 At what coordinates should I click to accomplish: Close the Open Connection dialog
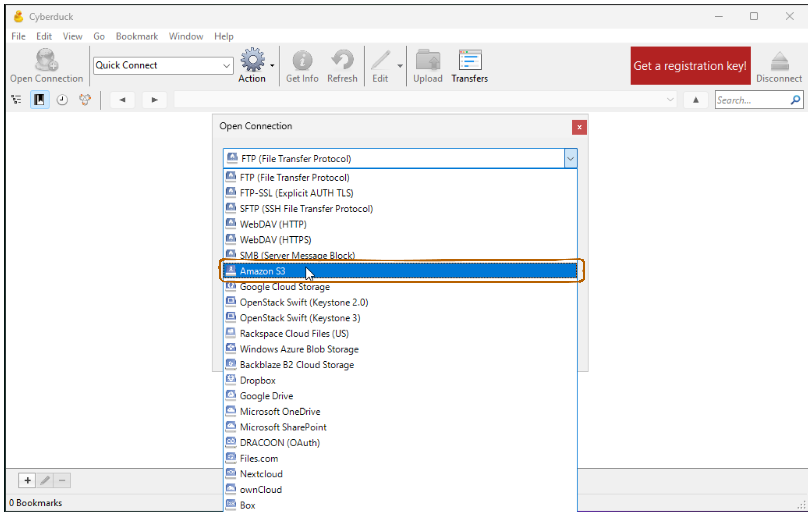click(579, 127)
